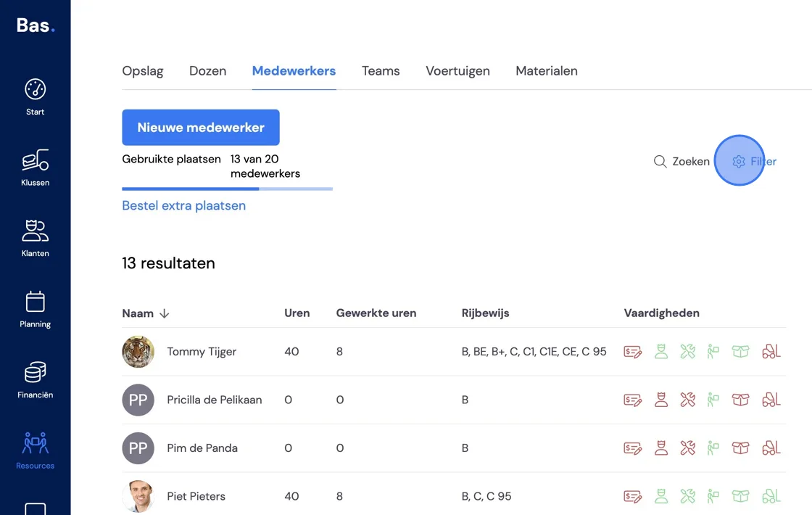Image resolution: width=812 pixels, height=515 pixels.
Task: Click the used seats progress bar
Action: (x=228, y=189)
